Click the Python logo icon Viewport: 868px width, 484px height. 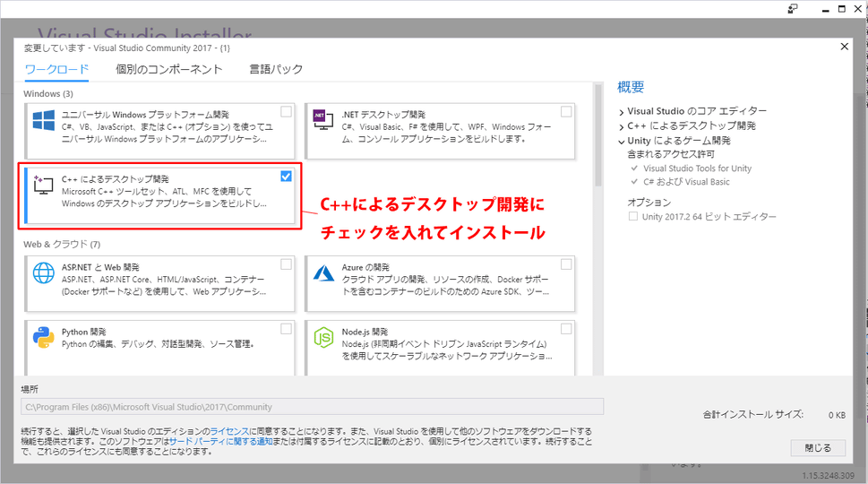44,337
